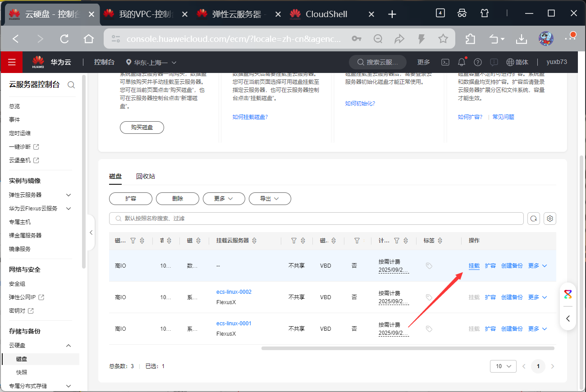Click the search icon beside 云服务器控制台

[71, 84]
